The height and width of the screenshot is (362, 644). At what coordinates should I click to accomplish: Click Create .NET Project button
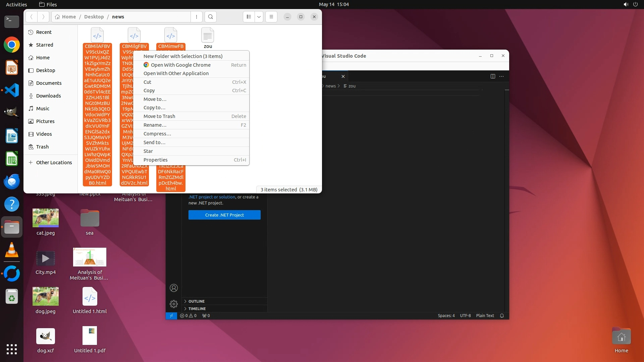pyautogui.click(x=224, y=215)
